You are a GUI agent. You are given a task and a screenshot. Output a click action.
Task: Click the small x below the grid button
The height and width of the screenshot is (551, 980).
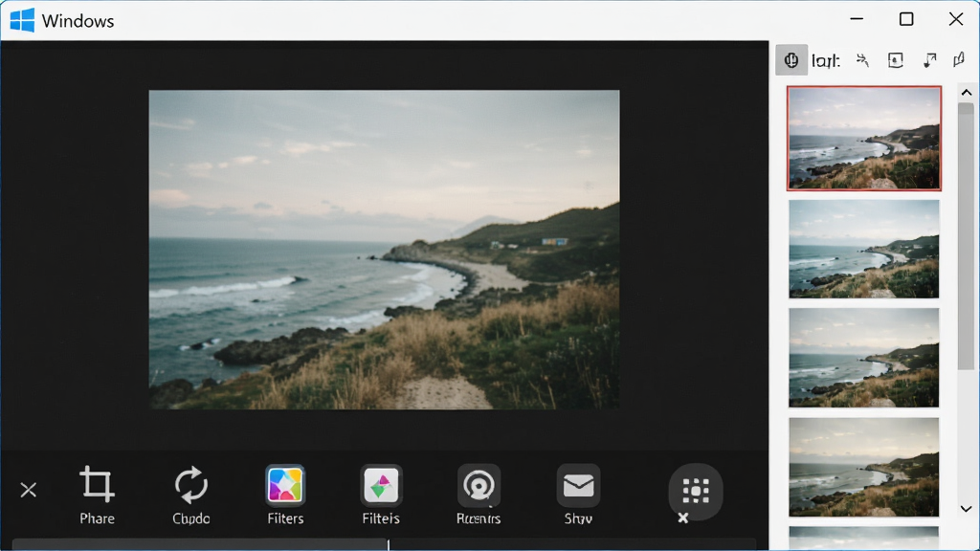coord(683,518)
